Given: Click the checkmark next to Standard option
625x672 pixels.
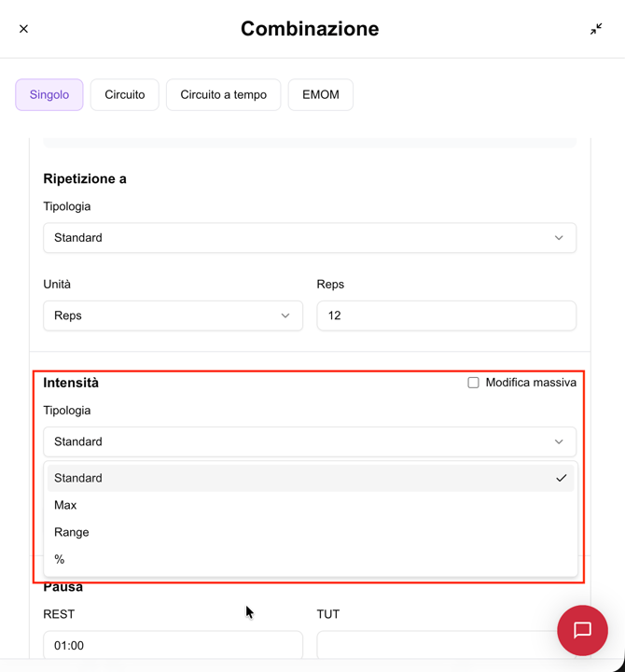Looking at the screenshot, I should (x=561, y=478).
